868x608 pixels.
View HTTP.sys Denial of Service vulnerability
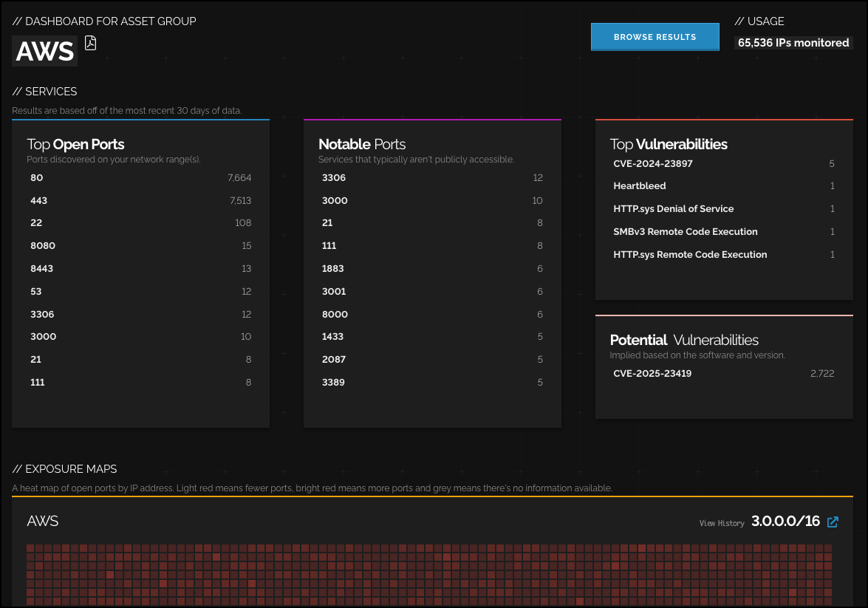point(674,209)
